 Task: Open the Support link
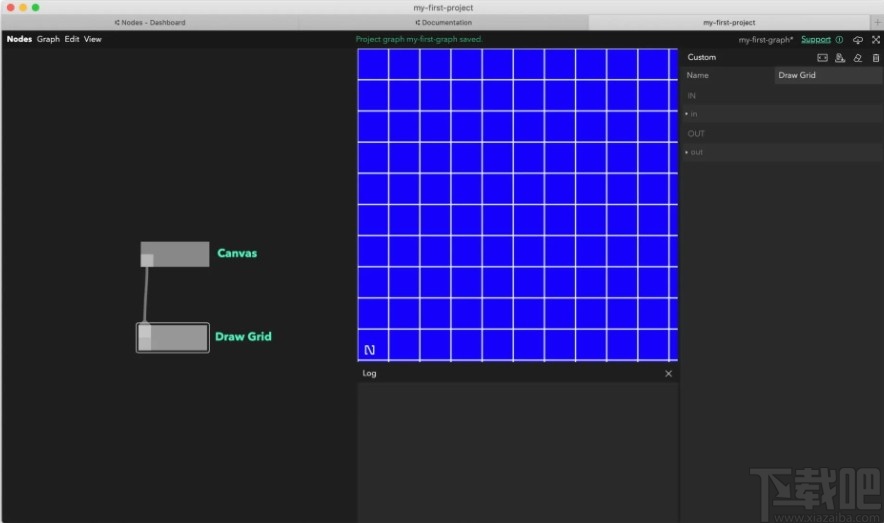coord(815,39)
